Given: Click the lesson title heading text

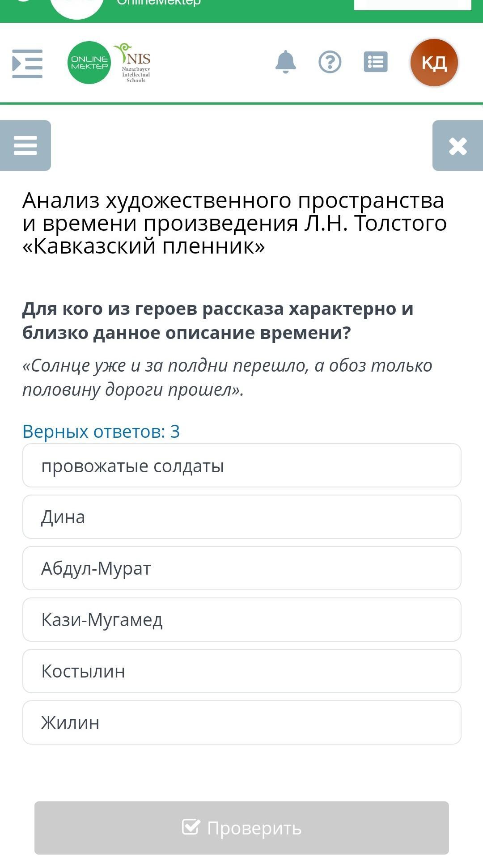Looking at the screenshot, I should click(234, 223).
